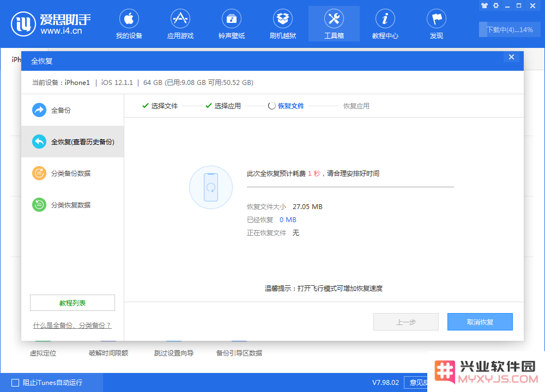Click the current device info line

[142, 83]
